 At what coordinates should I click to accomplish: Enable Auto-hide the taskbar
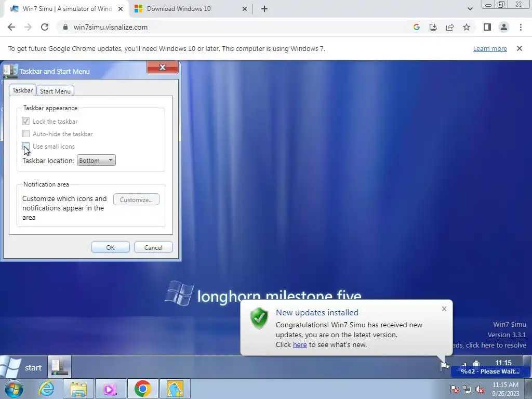click(26, 134)
